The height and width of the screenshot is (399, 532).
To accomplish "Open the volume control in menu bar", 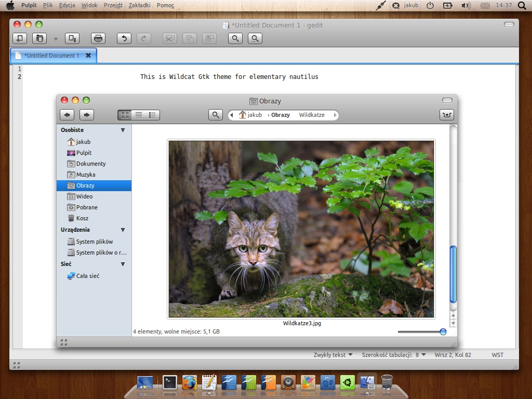I will pyautogui.click(x=466, y=5).
